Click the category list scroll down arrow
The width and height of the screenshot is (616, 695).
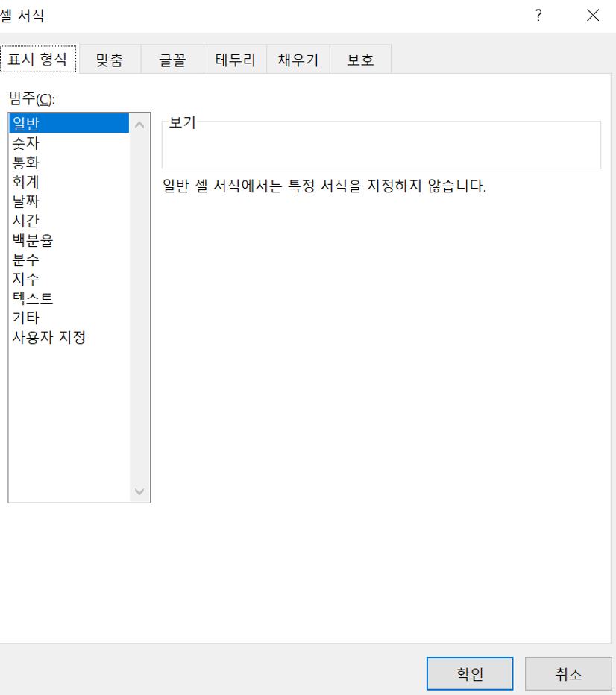point(139,491)
